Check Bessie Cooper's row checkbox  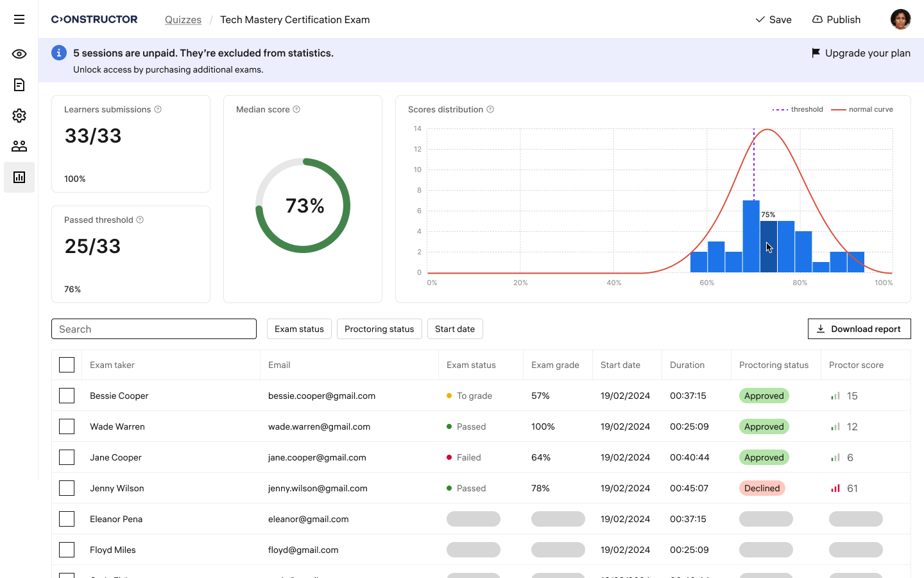(x=67, y=396)
